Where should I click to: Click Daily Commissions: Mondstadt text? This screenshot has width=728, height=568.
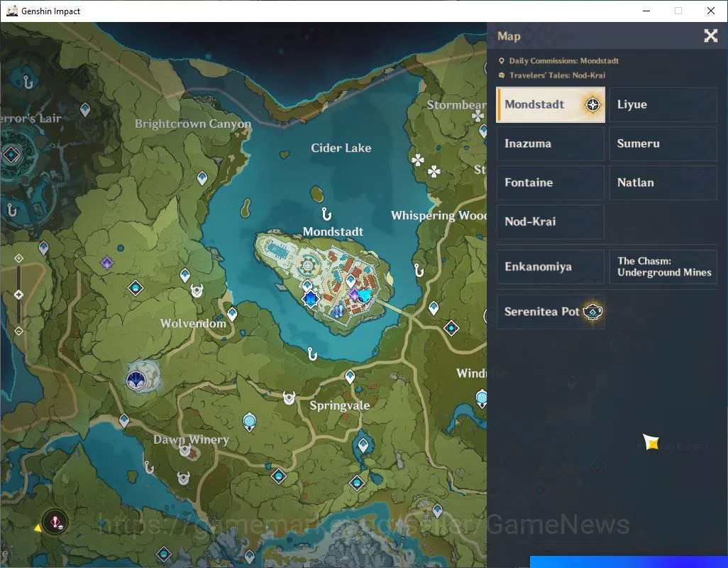[563, 61]
